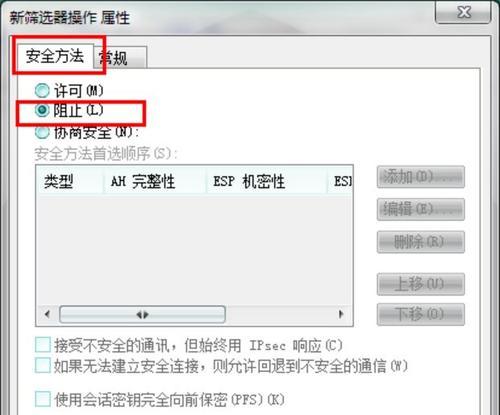Click the right scroll arrow of the list
Viewport: 500px width, 415px height.
pos(341,314)
